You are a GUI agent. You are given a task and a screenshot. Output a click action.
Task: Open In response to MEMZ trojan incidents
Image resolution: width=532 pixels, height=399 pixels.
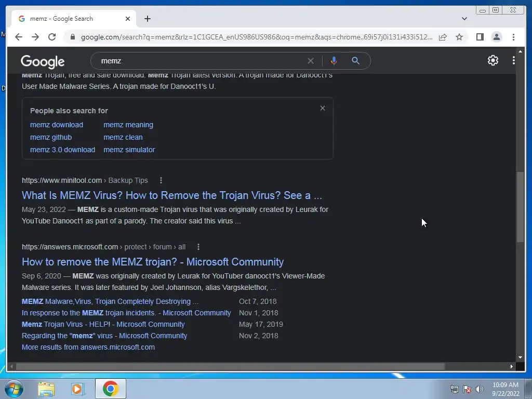(126, 313)
